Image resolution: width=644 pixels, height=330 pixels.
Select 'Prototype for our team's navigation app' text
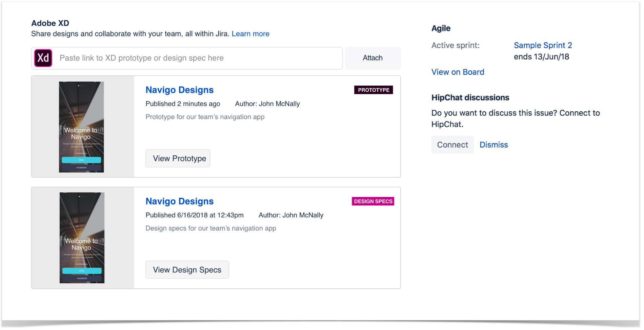click(205, 117)
